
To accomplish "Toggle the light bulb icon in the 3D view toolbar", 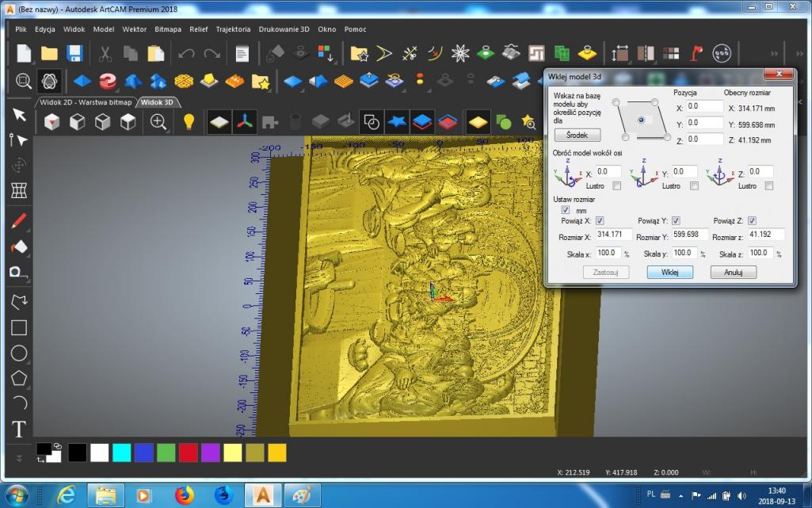I will click(189, 122).
